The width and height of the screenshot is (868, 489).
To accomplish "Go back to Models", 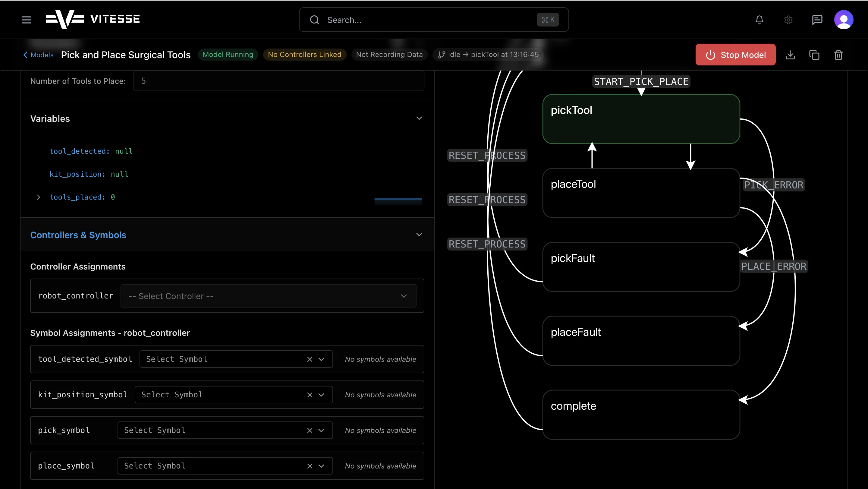I will click(38, 55).
